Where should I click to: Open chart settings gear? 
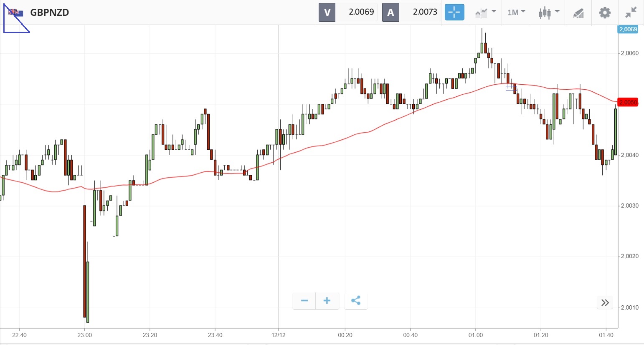pos(604,13)
